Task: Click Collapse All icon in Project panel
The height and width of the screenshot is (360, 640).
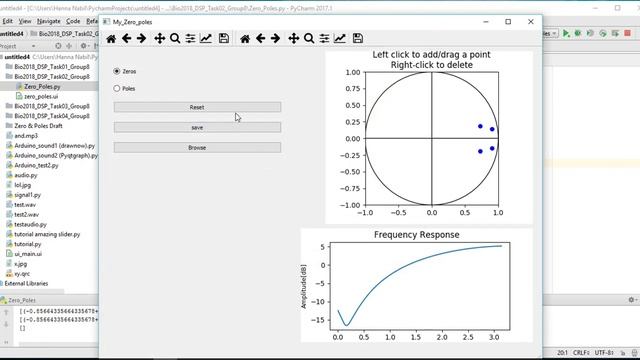Action: pyautogui.click(x=69, y=46)
